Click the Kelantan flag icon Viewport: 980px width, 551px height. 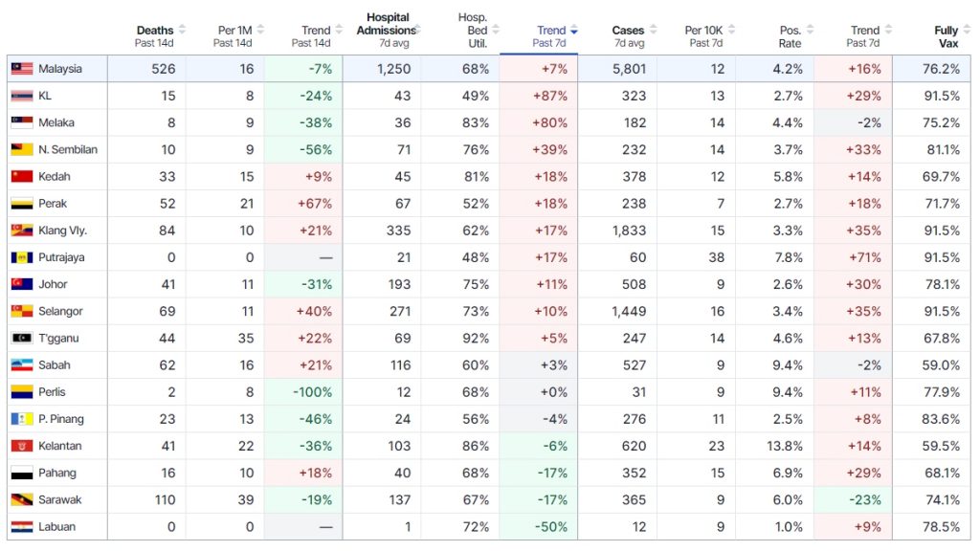pos(21,446)
